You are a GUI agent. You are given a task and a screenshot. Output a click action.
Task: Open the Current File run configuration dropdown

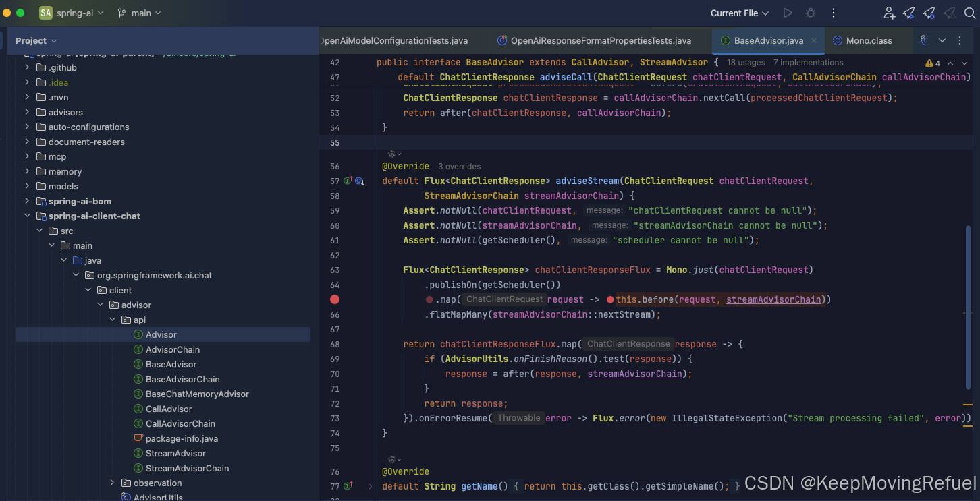(x=740, y=13)
